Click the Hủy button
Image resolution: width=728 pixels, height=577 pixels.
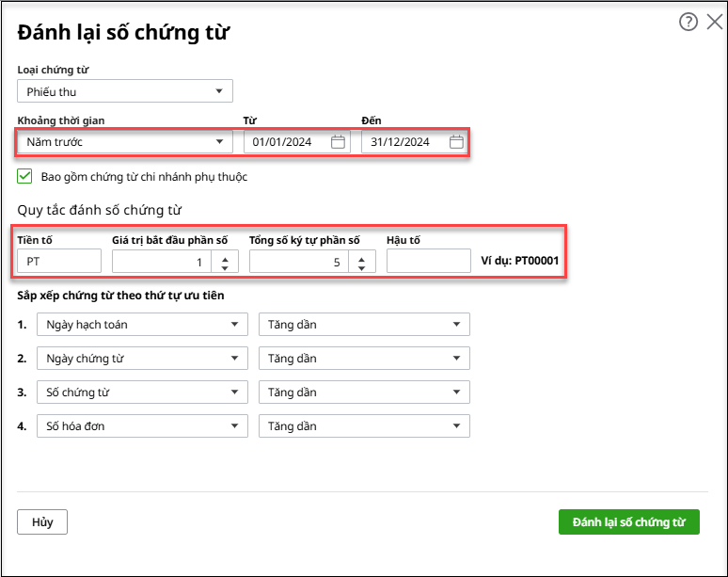(x=42, y=522)
